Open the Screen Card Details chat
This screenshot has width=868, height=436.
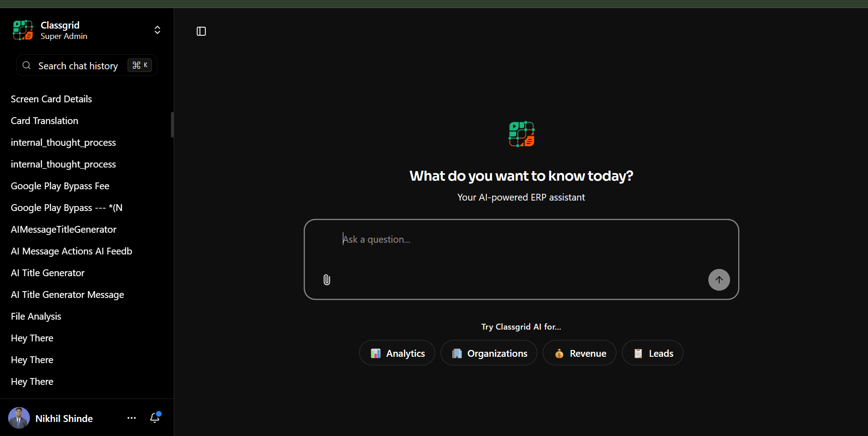[x=51, y=99]
